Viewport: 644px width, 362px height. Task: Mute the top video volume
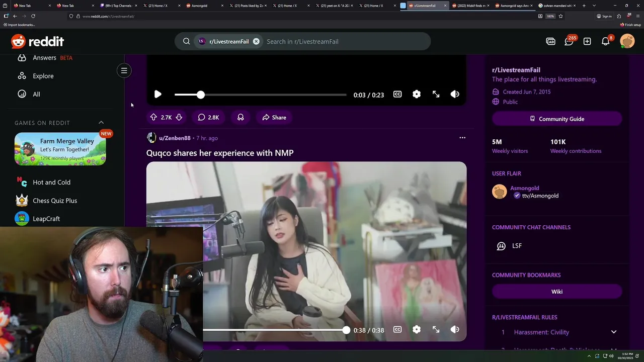point(455,95)
